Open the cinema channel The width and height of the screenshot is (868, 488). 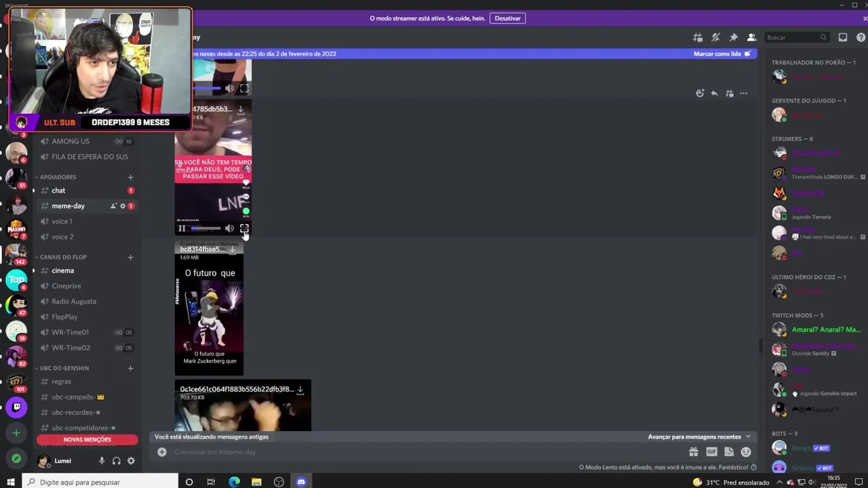click(88, 270)
